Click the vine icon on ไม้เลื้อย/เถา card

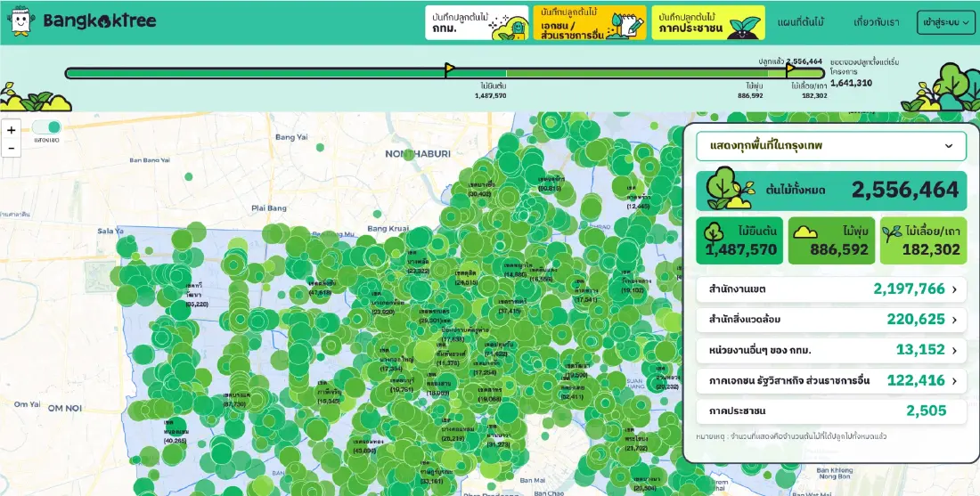(x=892, y=233)
